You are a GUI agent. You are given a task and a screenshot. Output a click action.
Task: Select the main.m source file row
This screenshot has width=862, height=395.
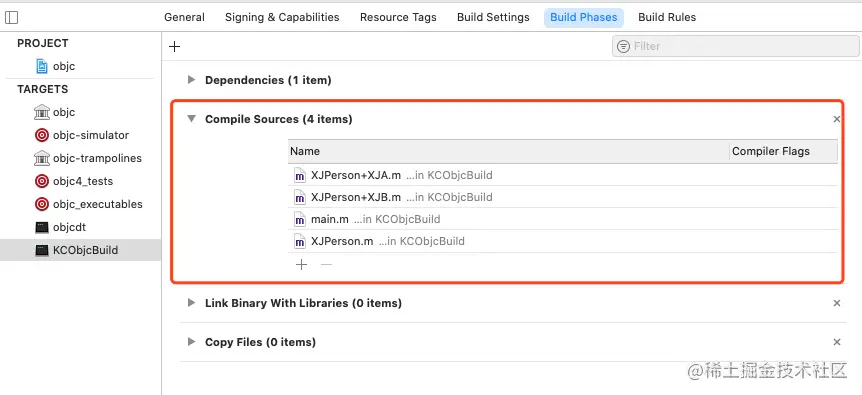pos(563,219)
